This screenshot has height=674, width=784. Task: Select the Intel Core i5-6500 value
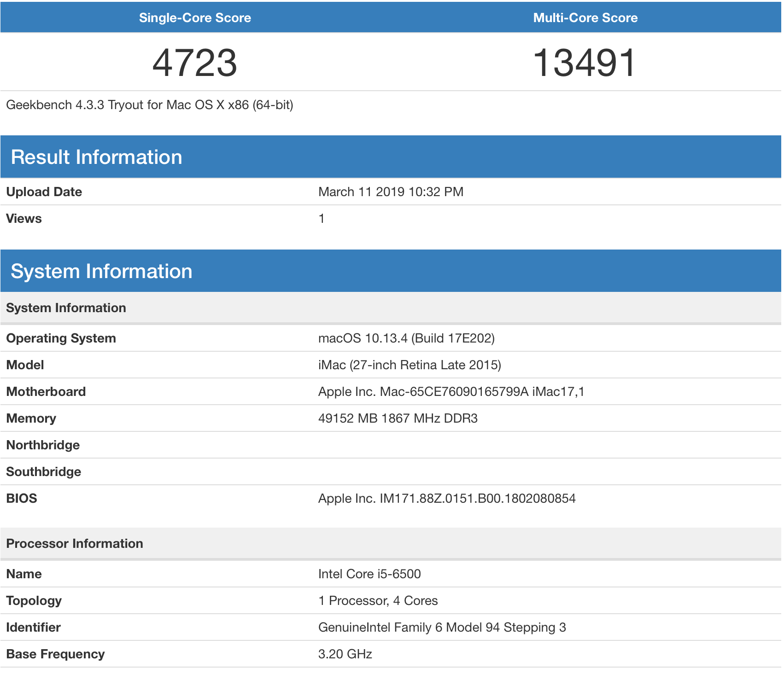click(369, 574)
